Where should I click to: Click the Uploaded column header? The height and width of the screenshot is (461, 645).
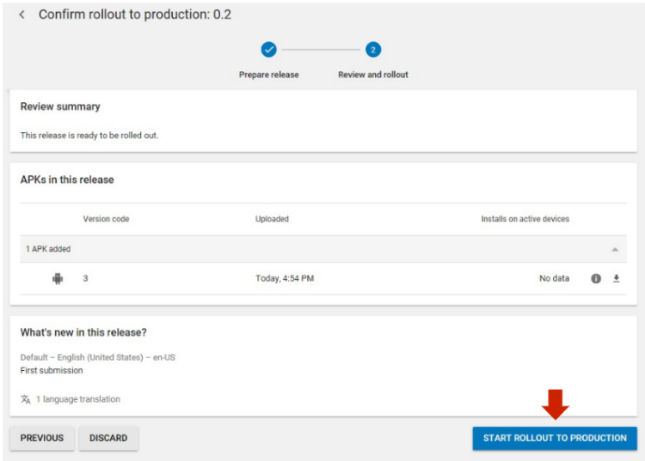(272, 219)
